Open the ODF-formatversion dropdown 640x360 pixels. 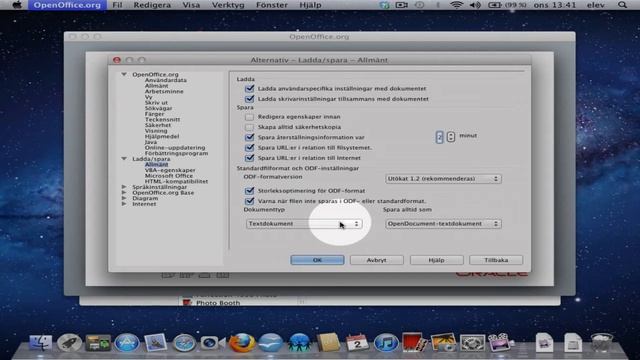point(443,179)
